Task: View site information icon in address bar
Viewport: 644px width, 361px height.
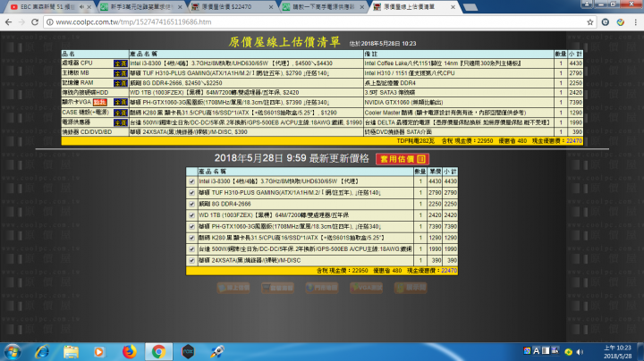Action: pos(50,22)
